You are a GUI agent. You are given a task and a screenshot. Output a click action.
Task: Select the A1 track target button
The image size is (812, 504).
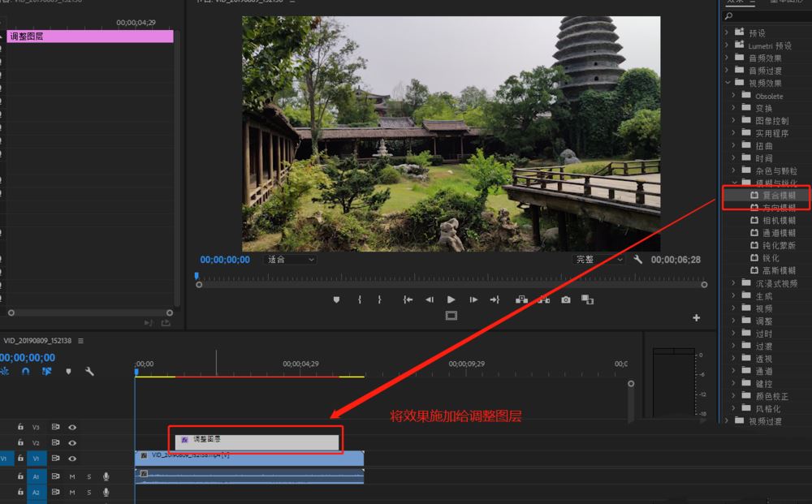(x=36, y=476)
